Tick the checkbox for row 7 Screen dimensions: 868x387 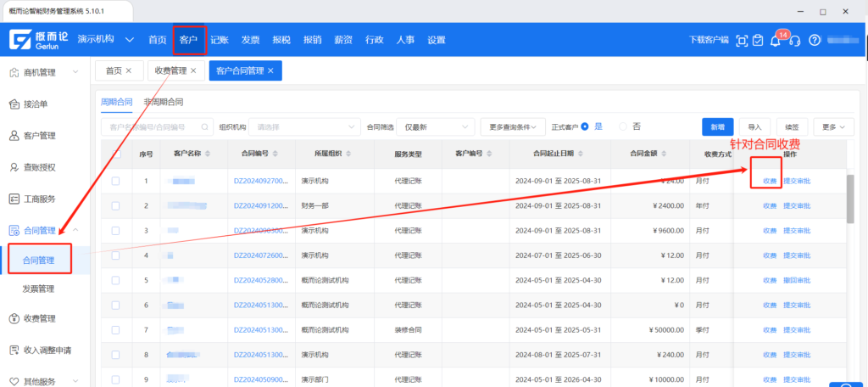(115, 330)
